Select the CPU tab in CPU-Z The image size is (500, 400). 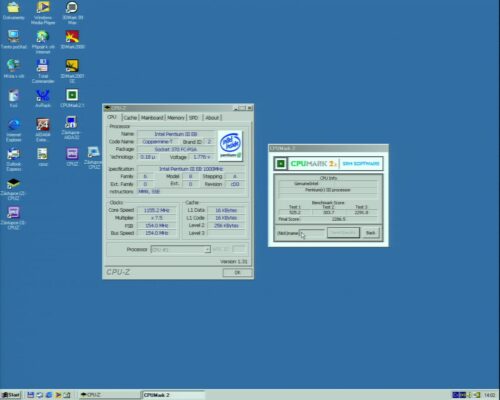point(112,117)
